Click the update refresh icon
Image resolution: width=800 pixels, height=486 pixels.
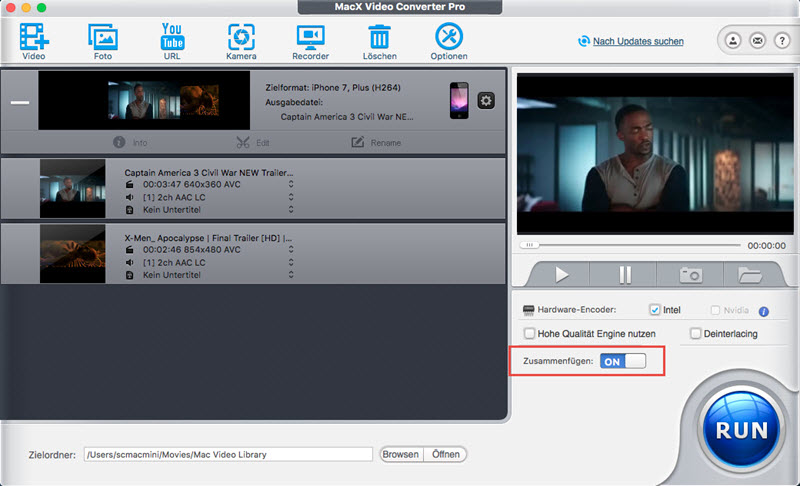tap(583, 41)
